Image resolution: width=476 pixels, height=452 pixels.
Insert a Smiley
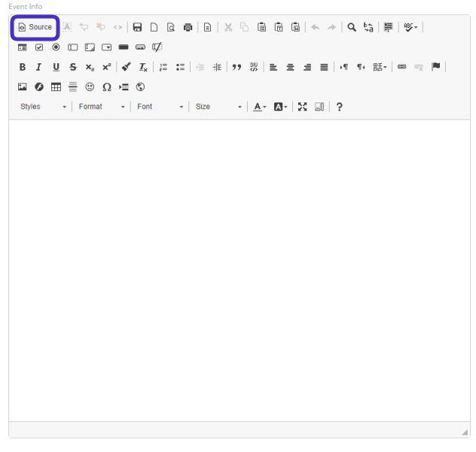pyautogui.click(x=90, y=87)
